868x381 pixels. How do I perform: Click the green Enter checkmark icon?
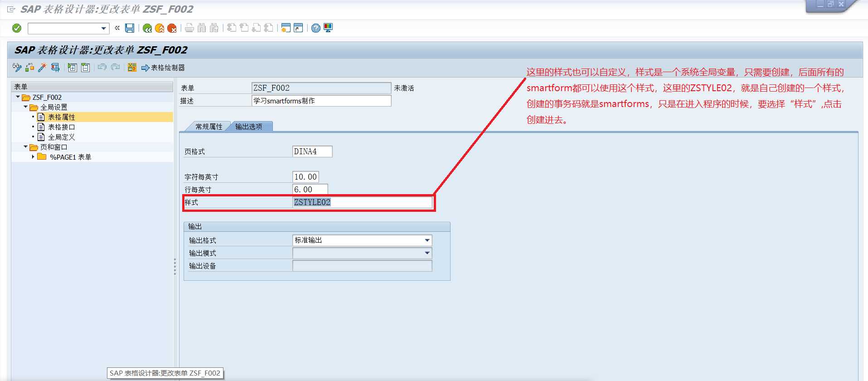[x=17, y=28]
